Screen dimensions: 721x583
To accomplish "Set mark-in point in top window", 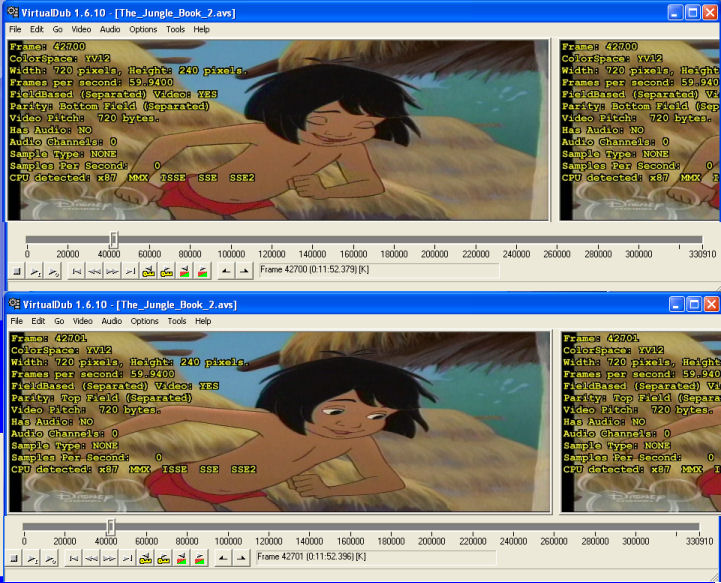I will pos(225,271).
